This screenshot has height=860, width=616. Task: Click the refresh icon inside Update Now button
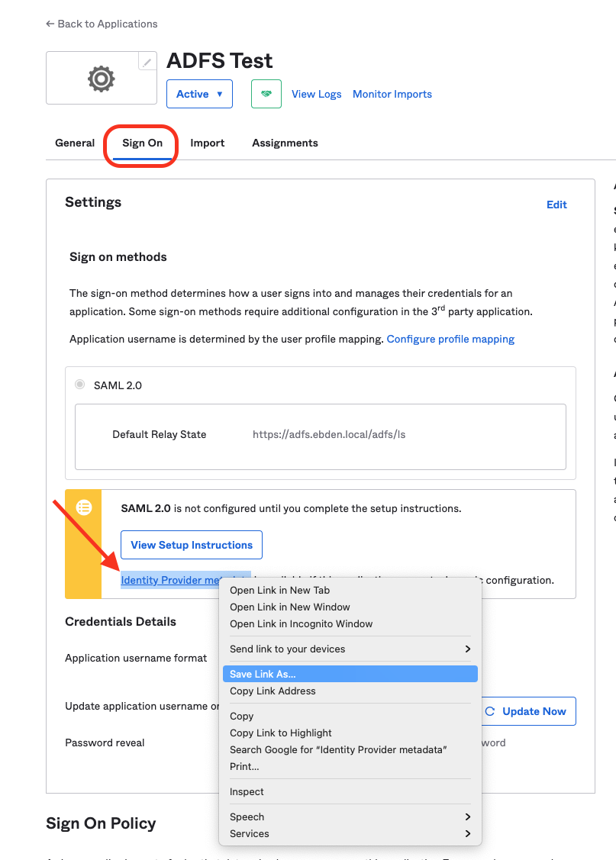[490, 711]
